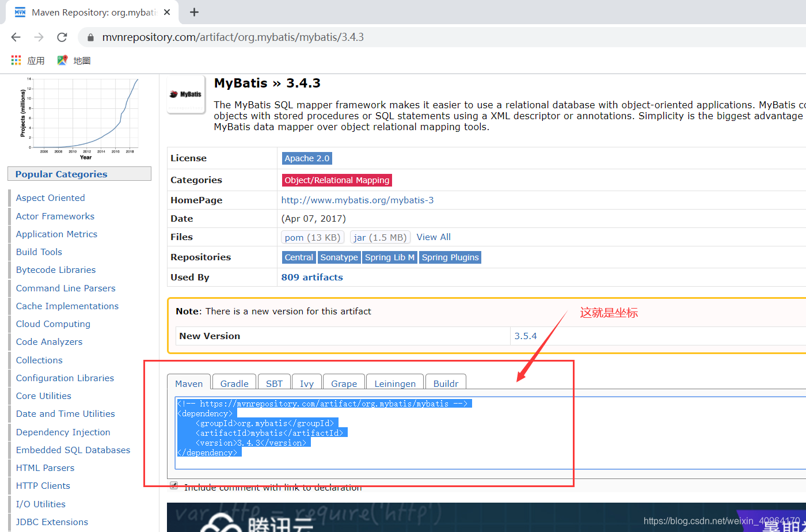Select the Maven tab
This screenshot has width=806, height=532.
[189, 383]
